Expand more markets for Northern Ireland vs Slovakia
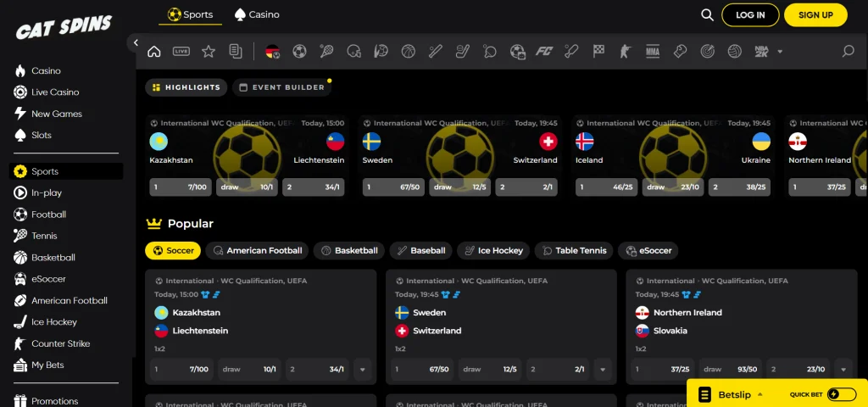 click(843, 370)
